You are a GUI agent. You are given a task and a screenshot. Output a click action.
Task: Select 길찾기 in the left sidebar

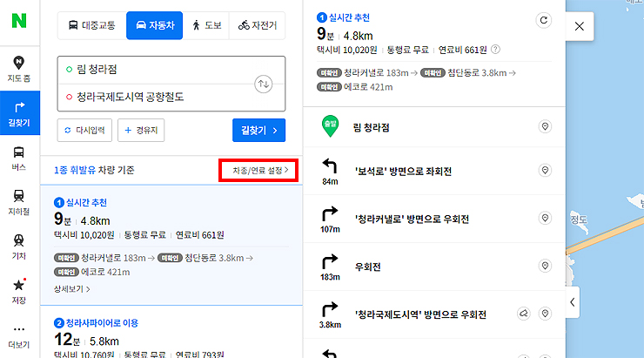[20, 113]
